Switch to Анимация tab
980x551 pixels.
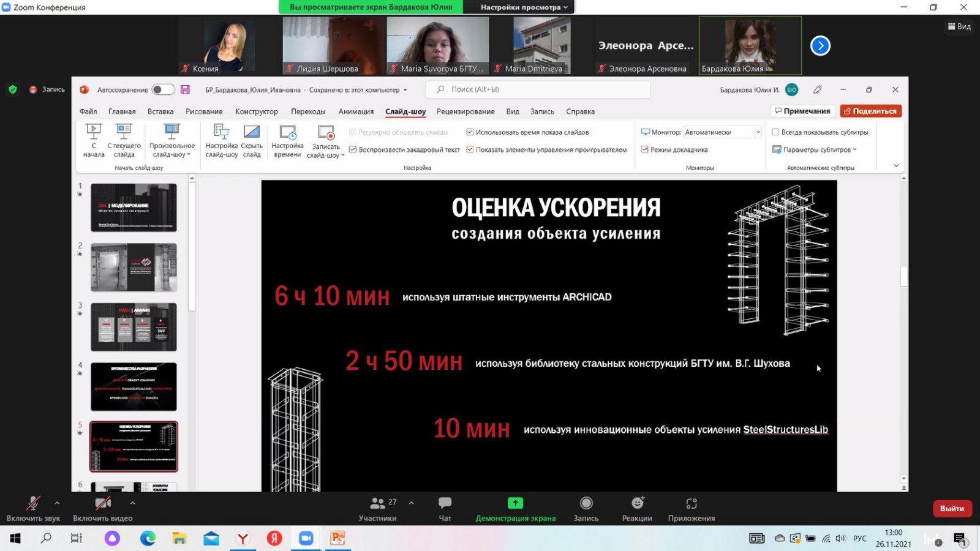pos(356,111)
